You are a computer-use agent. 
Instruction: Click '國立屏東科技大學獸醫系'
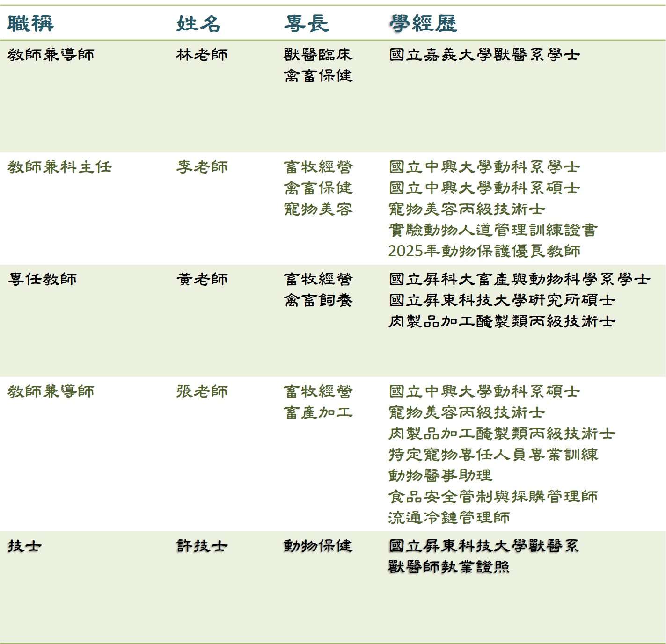(484, 546)
